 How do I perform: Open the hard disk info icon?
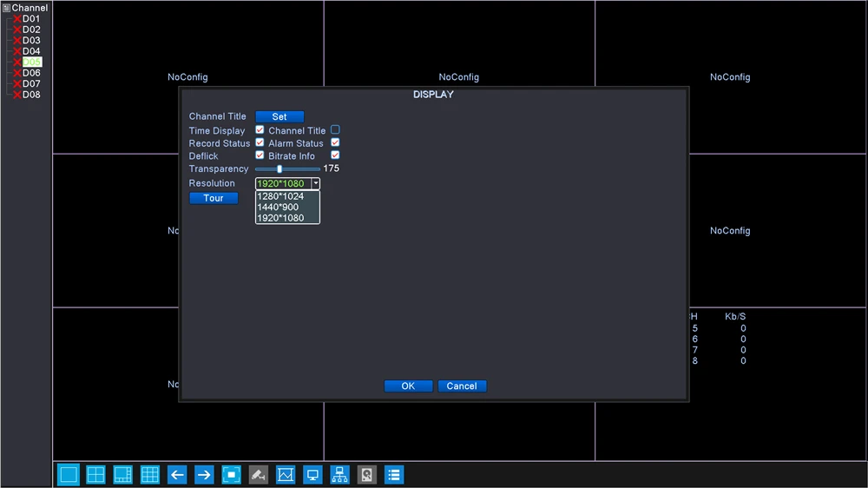pyautogui.click(x=367, y=475)
